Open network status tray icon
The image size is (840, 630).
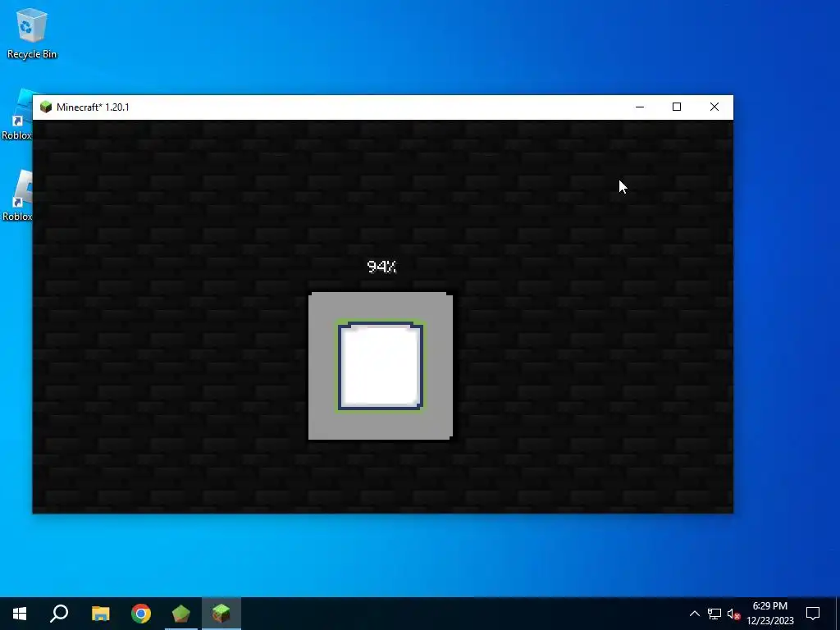point(714,614)
